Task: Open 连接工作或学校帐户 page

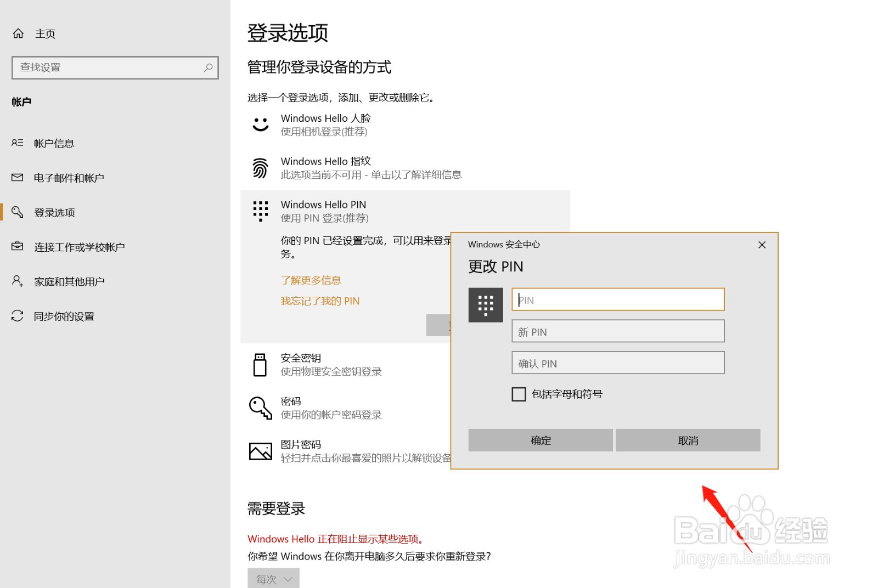Action: 80,247
